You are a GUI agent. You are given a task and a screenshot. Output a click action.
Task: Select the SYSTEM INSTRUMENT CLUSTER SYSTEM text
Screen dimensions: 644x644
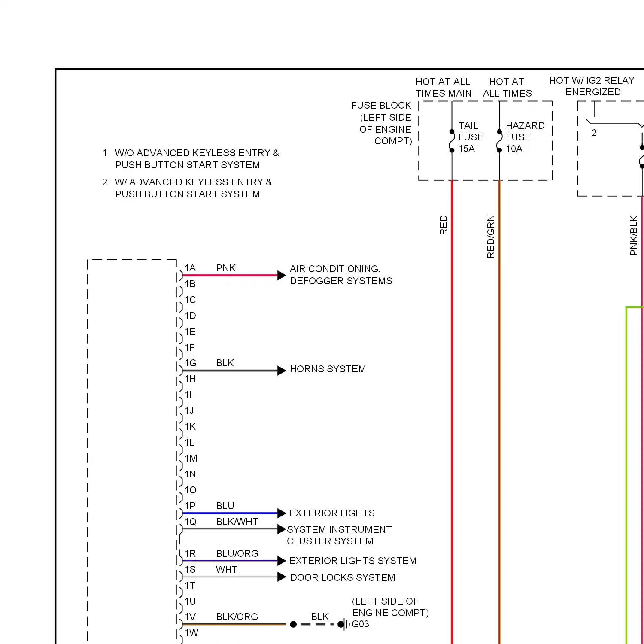[339, 535]
